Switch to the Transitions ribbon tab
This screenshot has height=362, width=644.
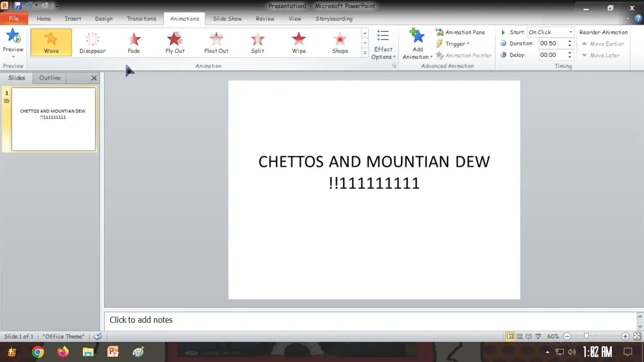(141, 19)
